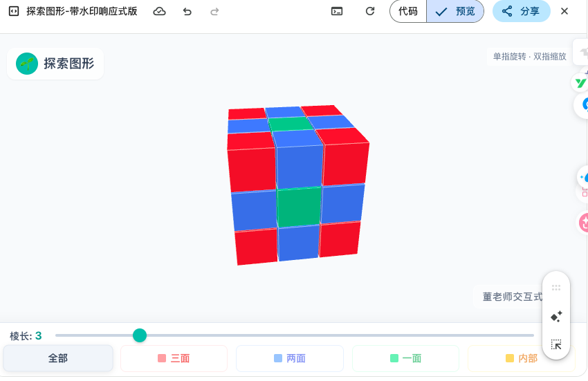Click the AI sparkle tool icon
This screenshot has height=381, width=588.
pyautogui.click(x=556, y=317)
